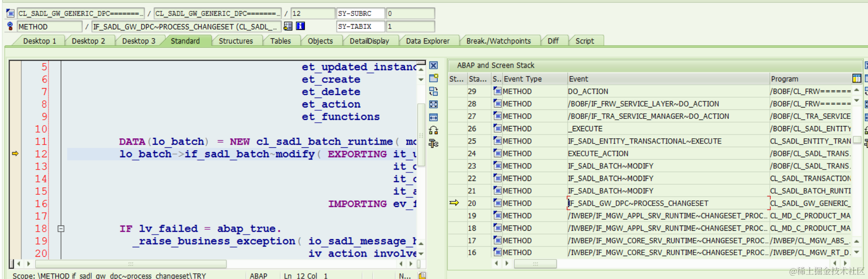Open the Script tab

point(585,41)
